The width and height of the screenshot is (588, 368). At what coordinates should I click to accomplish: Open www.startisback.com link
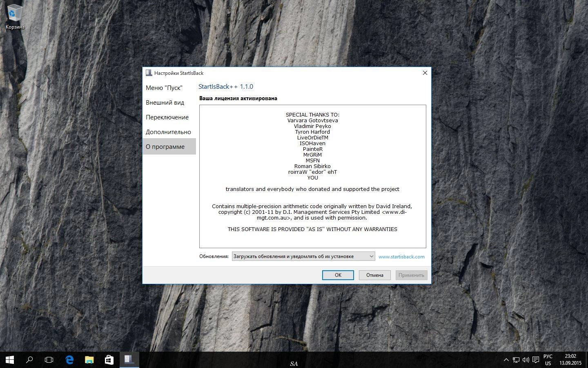[401, 257]
